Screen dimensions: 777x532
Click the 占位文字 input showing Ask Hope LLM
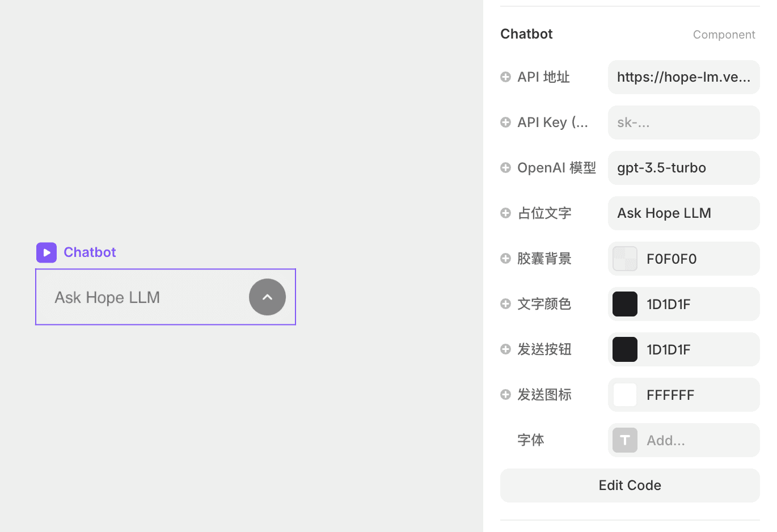click(683, 213)
